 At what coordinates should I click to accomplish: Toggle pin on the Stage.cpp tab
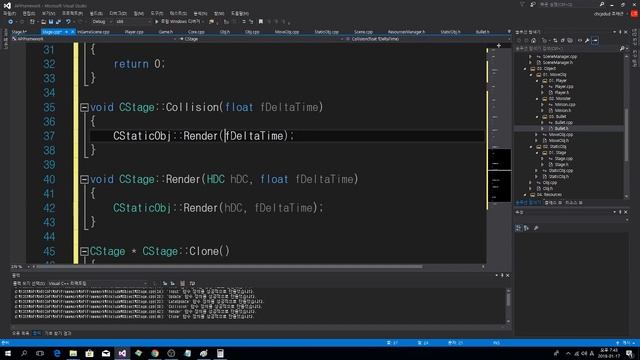(x=67, y=32)
